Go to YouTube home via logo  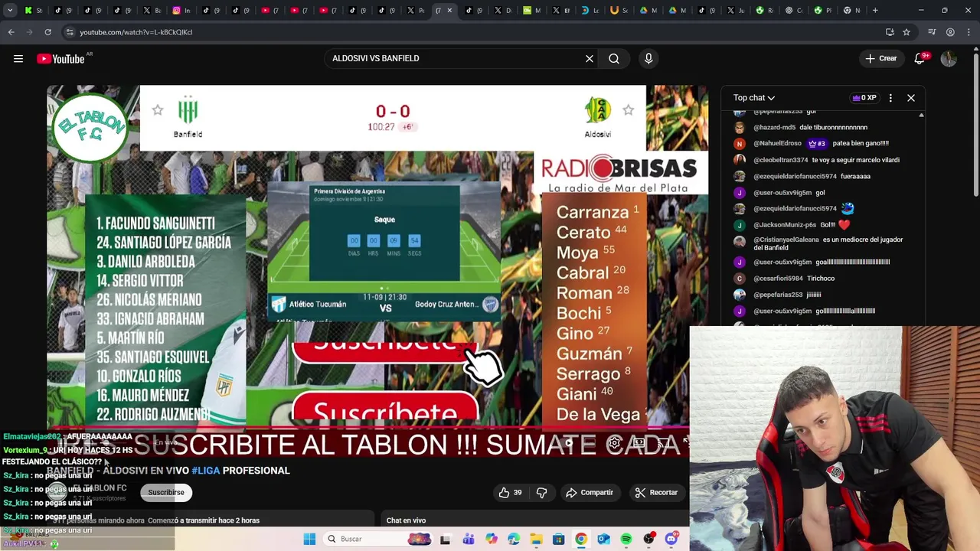point(60,59)
